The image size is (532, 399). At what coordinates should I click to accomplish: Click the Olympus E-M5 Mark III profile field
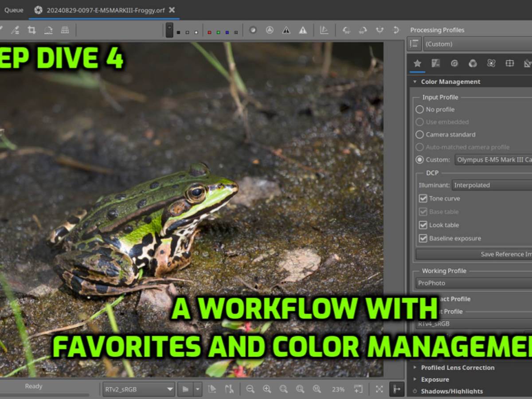(493, 160)
